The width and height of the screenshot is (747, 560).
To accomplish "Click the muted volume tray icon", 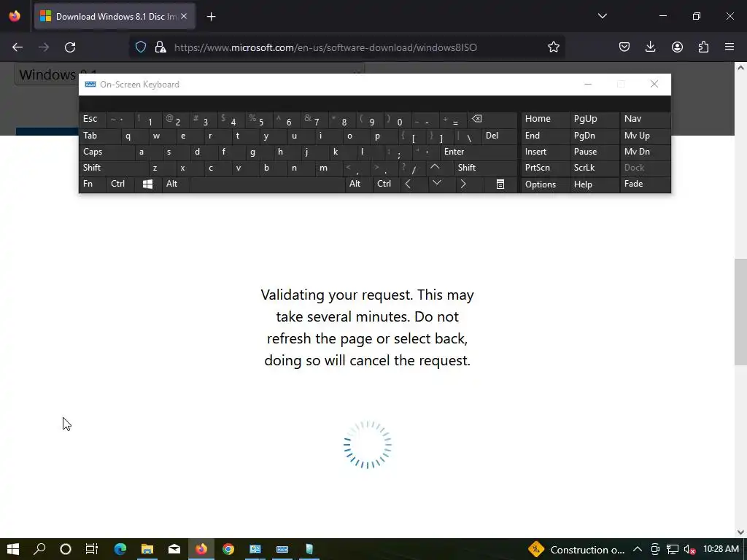I will (689, 550).
